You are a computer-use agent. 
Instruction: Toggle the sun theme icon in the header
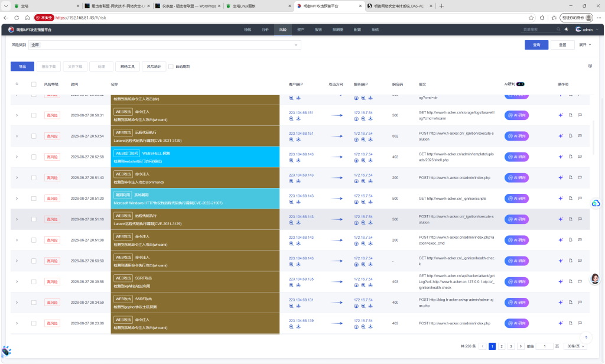coord(566,30)
